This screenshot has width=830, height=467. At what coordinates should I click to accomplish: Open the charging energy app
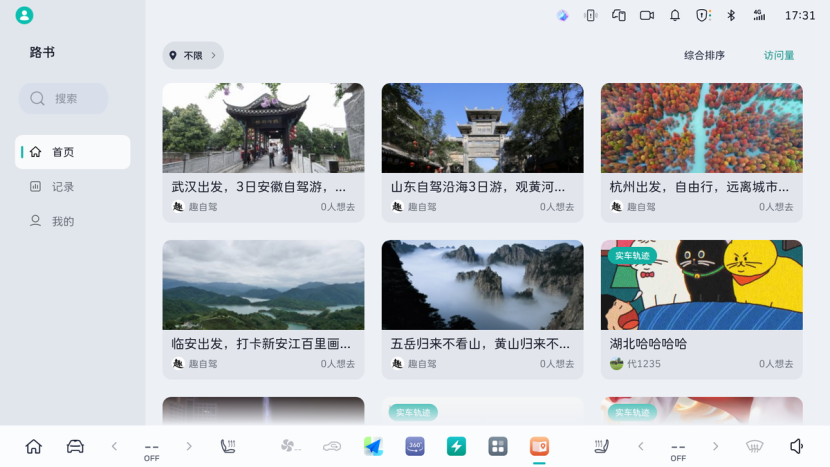pos(456,446)
